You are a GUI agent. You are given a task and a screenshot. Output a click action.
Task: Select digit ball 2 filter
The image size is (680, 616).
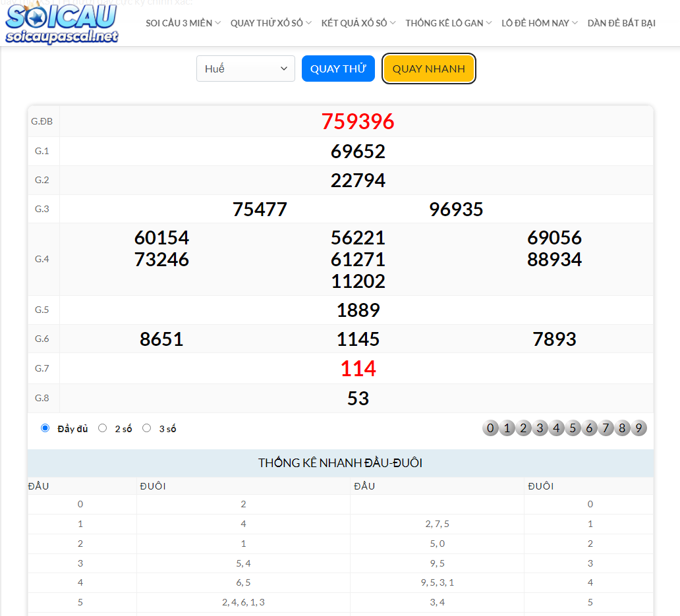pos(523,428)
